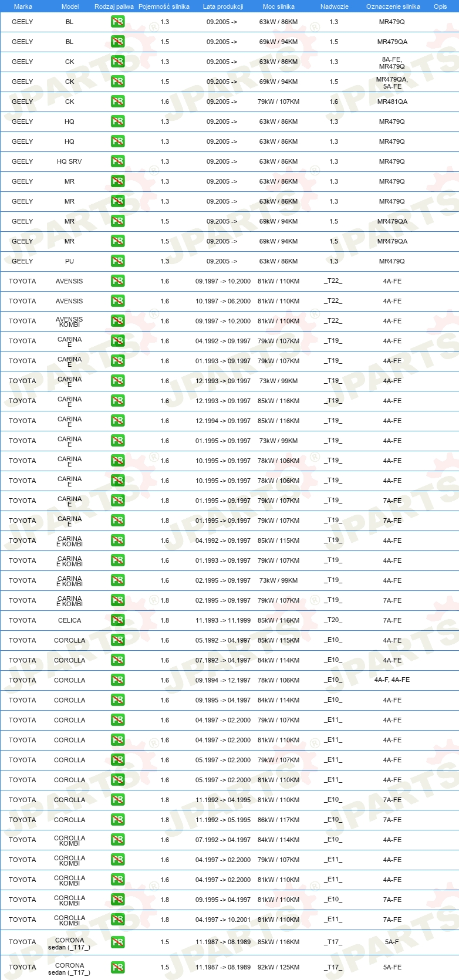Select fuel icon for Corolla 85kW / 115KM row
The width and height of the screenshot is (459, 980).
pos(117,640)
